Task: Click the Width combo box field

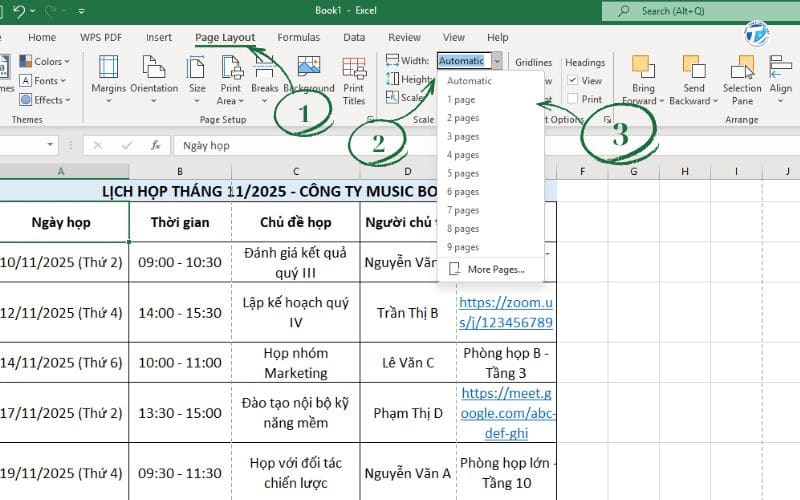Action: 464,61
